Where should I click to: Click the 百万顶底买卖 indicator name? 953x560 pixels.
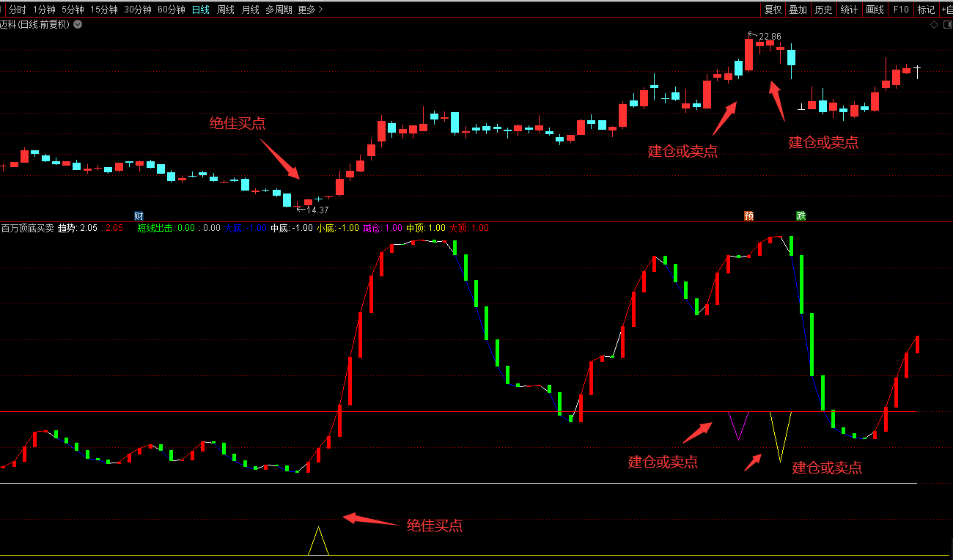(27, 228)
